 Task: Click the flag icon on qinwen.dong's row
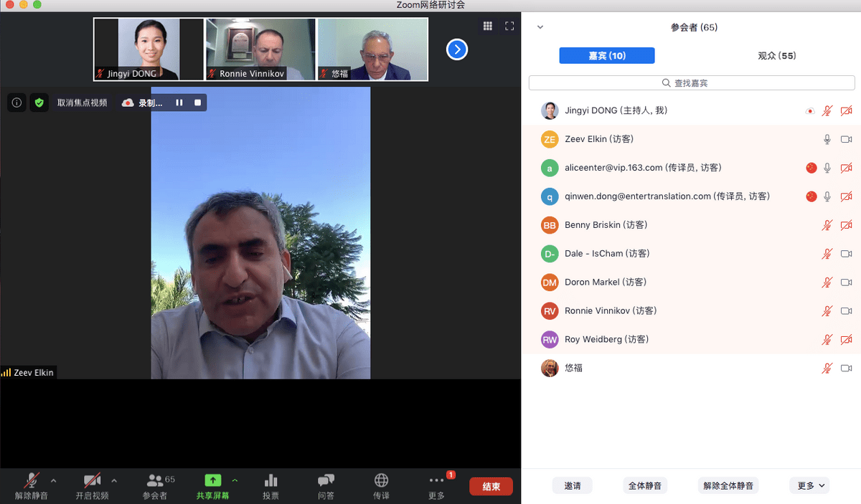pyautogui.click(x=811, y=196)
